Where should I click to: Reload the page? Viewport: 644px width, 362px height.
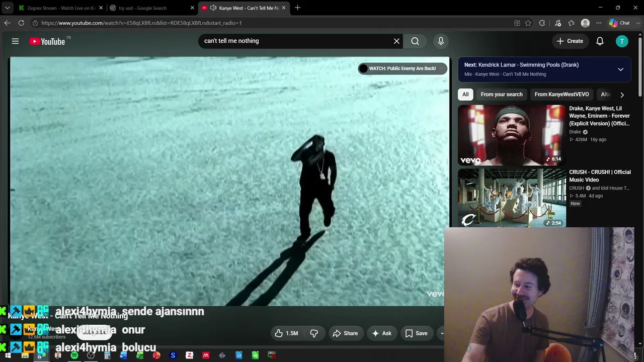pos(21,23)
